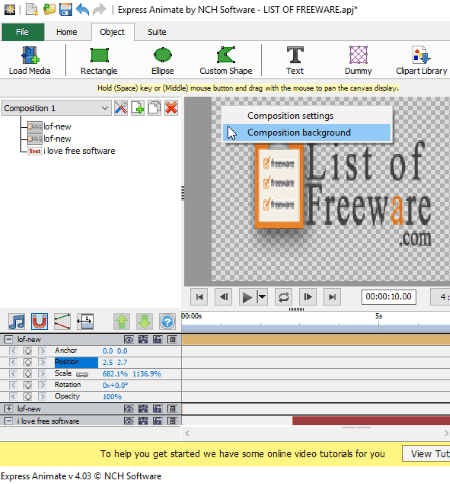Undo last action with the blue arrow

tap(82, 9)
